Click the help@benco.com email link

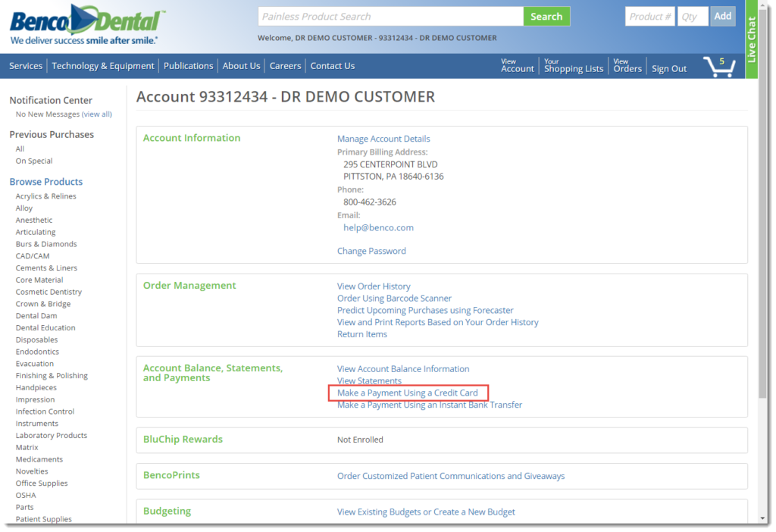[x=378, y=227]
